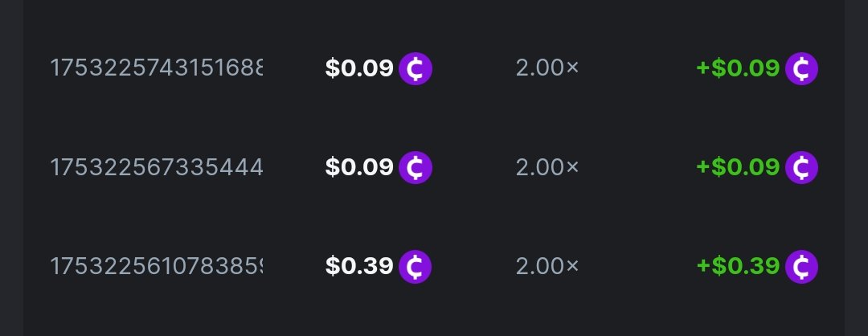Click the 2.00× multiplier in the 1753225743 row
Screen dimensions: 868x336
(x=547, y=69)
